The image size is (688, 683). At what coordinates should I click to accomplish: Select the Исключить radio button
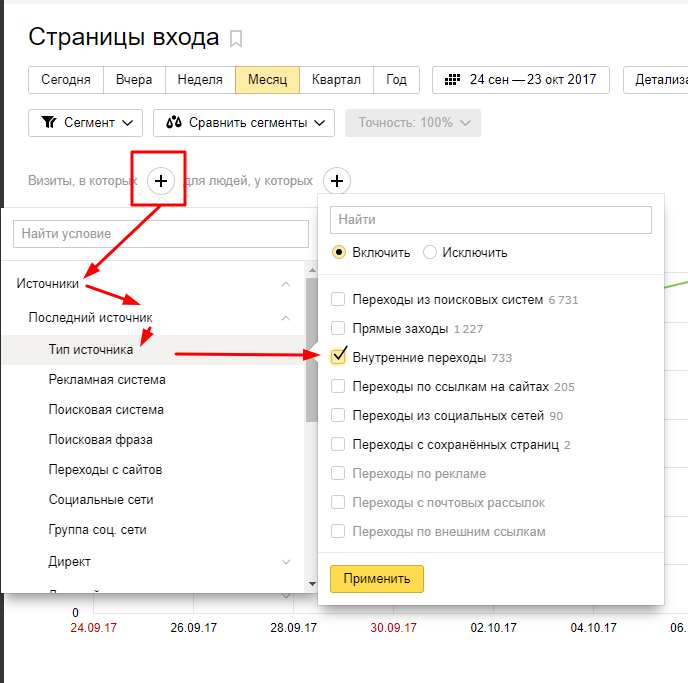pos(430,252)
